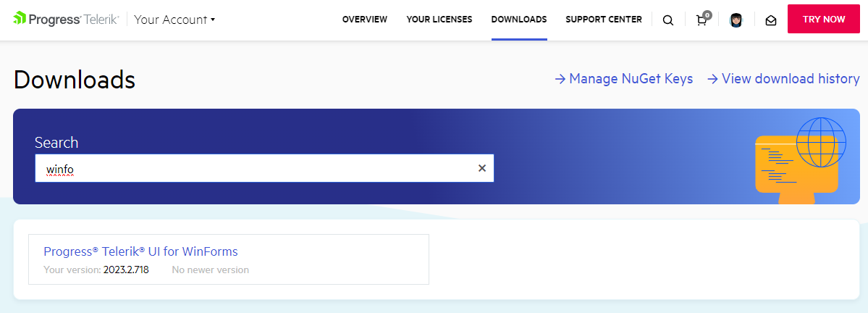The width and height of the screenshot is (868, 313).
Task: Click the user avatar picture
Action: coord(736,20)
